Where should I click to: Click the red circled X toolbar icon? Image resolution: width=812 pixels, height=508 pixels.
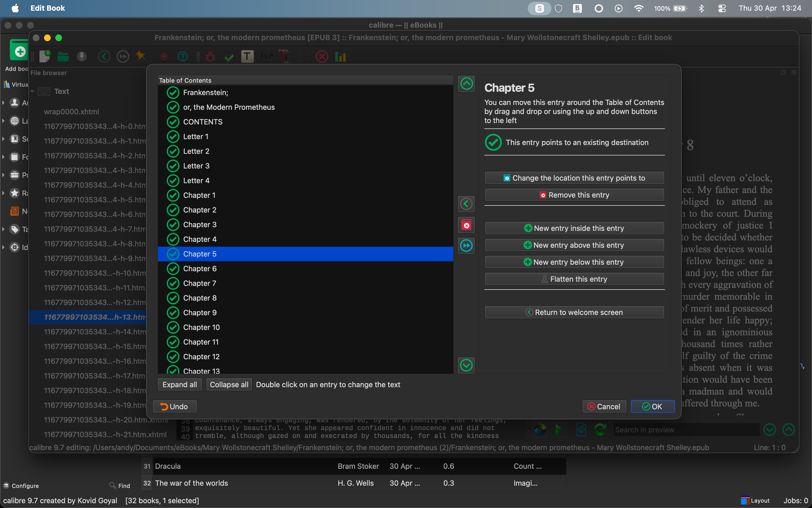tap(322, 56)
